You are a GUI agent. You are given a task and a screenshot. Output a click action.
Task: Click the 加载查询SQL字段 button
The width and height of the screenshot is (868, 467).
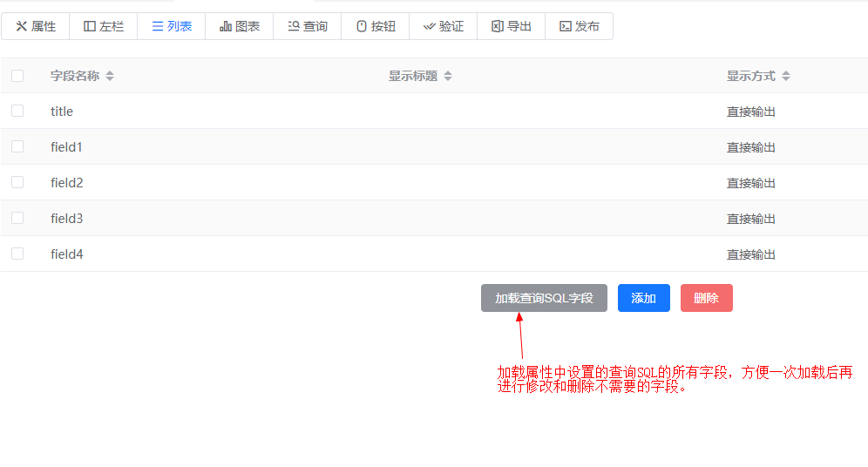544,298
